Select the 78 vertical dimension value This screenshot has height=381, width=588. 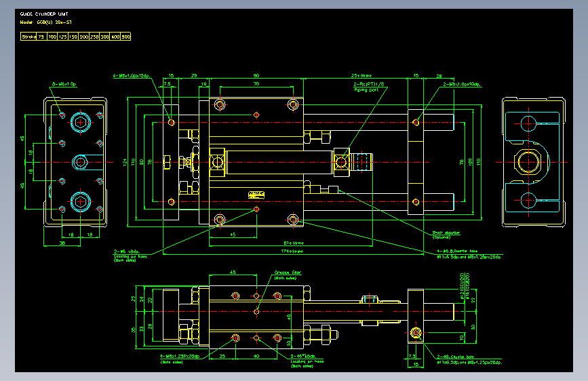pos(150,162)
